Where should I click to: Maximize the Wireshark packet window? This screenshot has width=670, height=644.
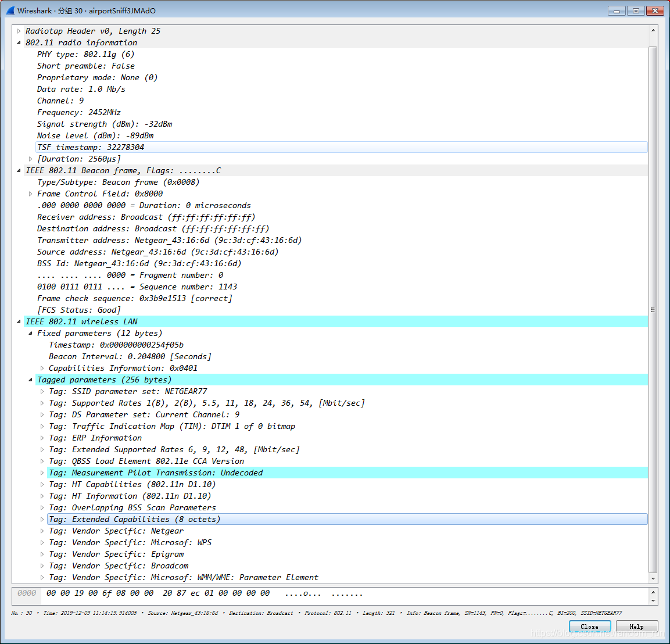[x=635, y=10]
